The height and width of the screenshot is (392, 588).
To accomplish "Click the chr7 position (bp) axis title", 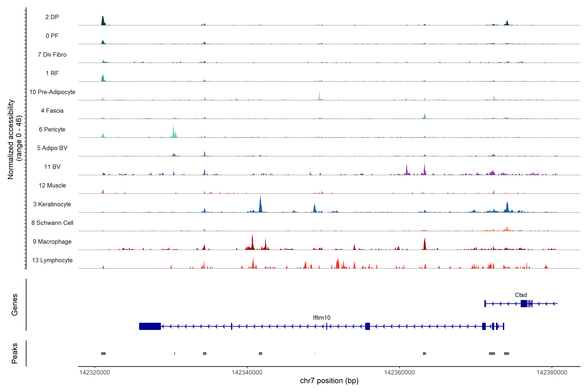I will pos(329,381).
